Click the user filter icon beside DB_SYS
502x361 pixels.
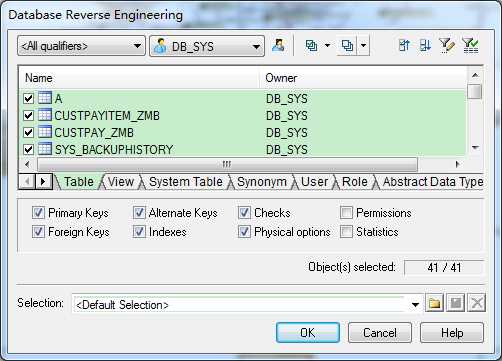coord(278,45)
